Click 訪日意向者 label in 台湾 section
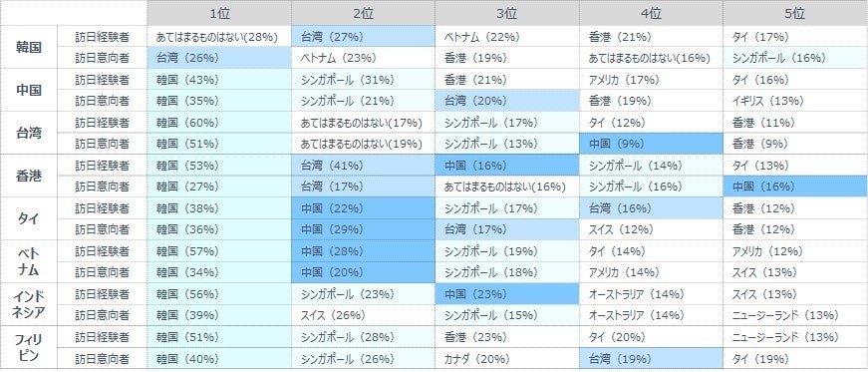This screenshot has height=372, width=868. [x=103, y=144]
